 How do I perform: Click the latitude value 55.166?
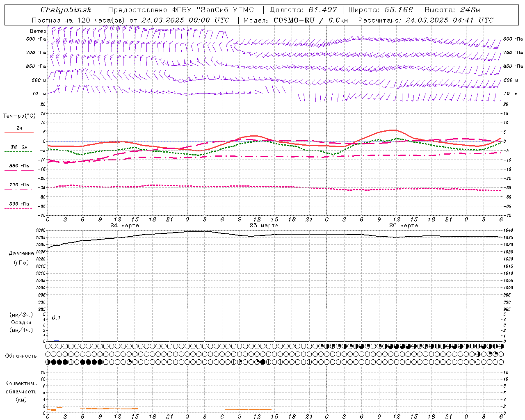398,10
